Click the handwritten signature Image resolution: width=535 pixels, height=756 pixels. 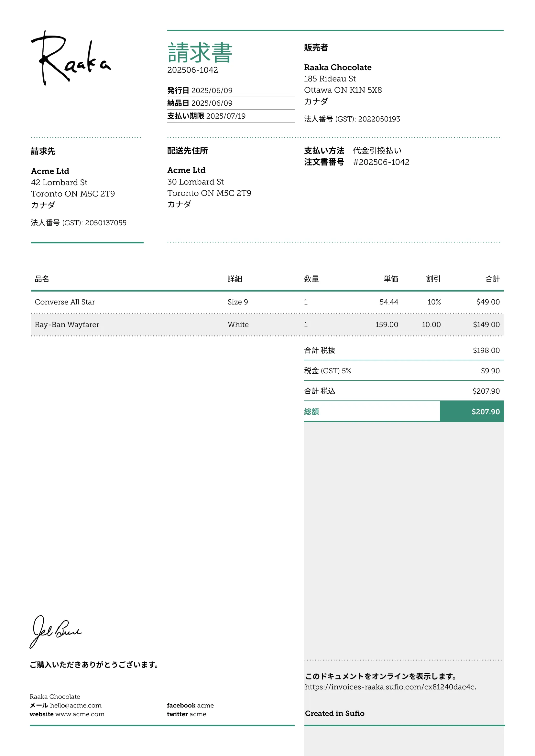click(x=55, y=632)
